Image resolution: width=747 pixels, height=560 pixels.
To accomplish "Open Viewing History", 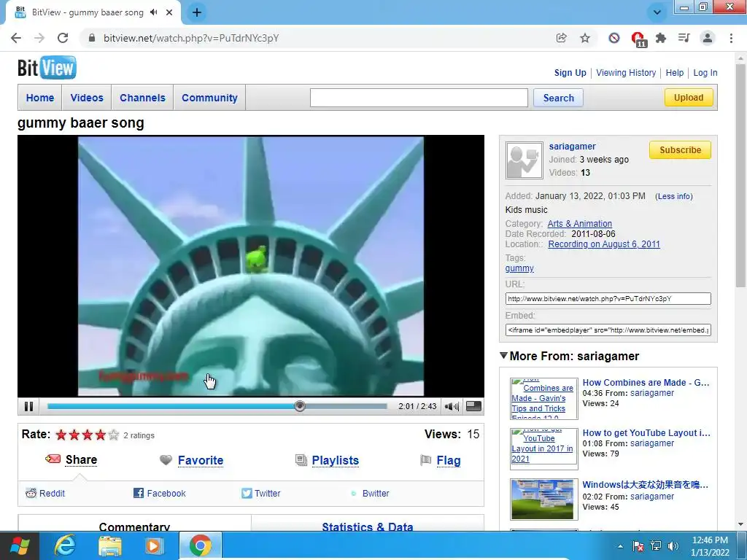I will pyautogui.click(x=626, y=73).
